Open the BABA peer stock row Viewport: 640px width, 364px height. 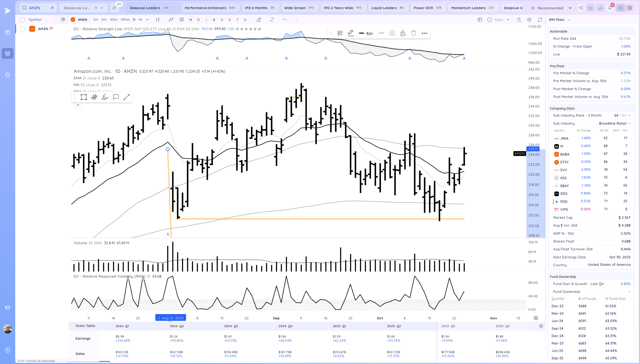[564, 154]
